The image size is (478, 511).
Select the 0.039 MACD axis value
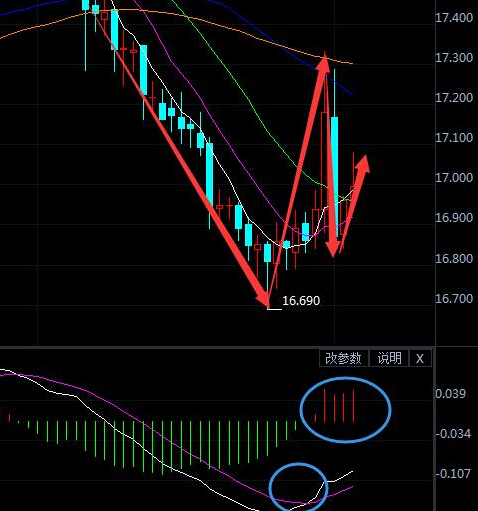pyautogui.click(x=451, y=394)
